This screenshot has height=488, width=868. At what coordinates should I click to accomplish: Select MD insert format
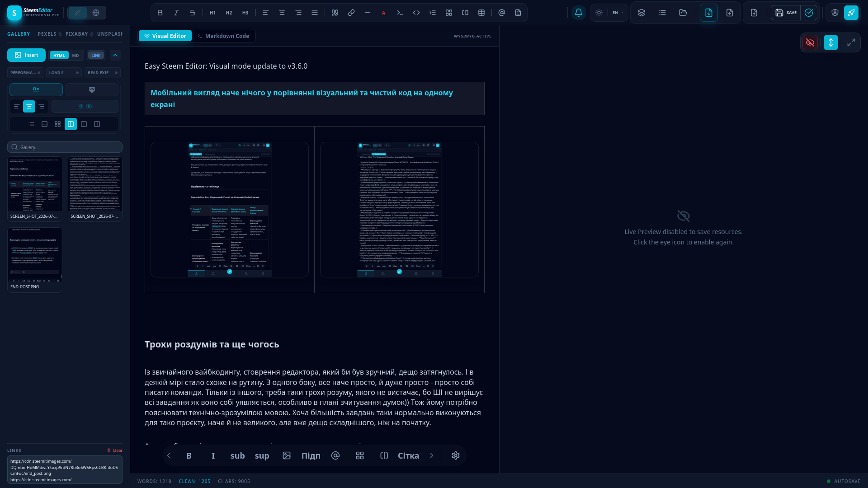(75, 56)
